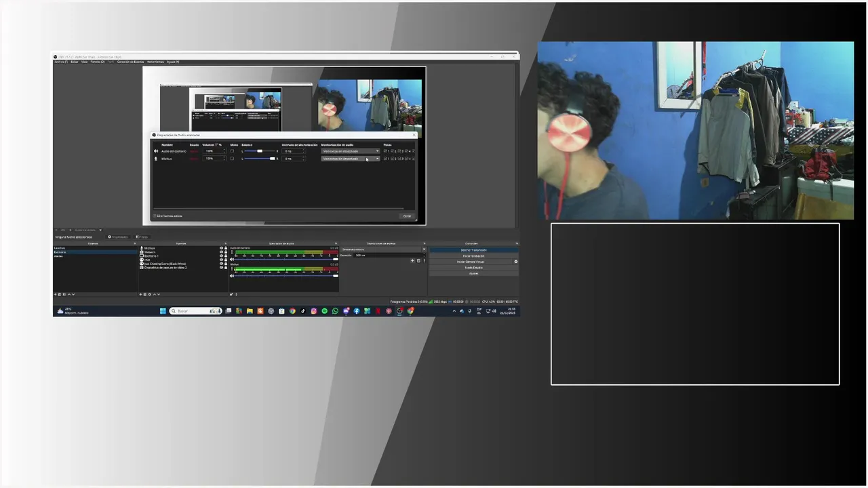Screen dimensions: 868x488
Task: Click Modo Estudio button
Action: tap(474, 268)
